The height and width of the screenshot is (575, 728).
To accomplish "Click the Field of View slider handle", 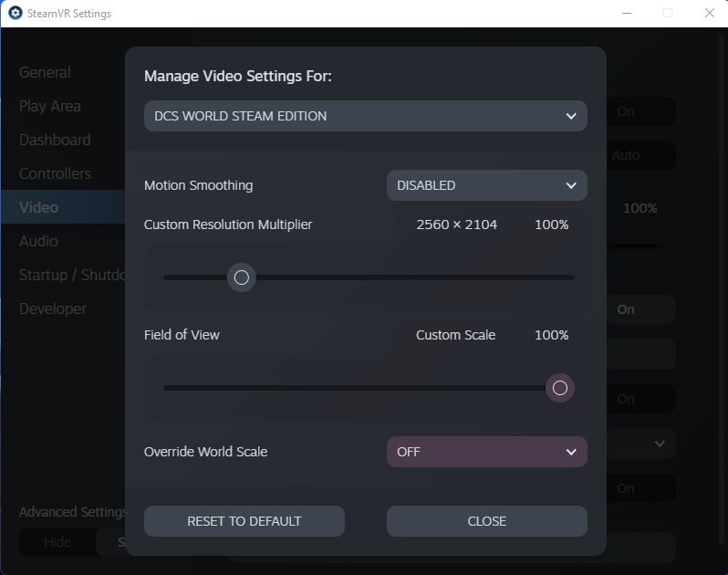I will tap(560, 388).
